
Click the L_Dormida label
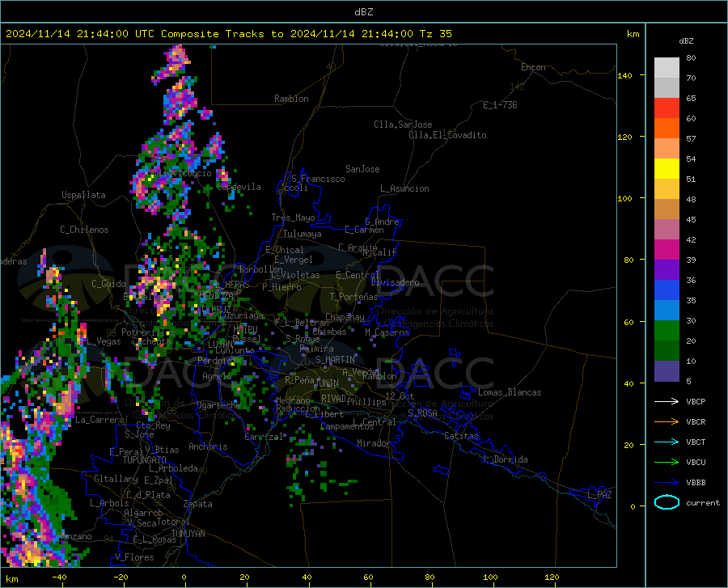point(506,459)
